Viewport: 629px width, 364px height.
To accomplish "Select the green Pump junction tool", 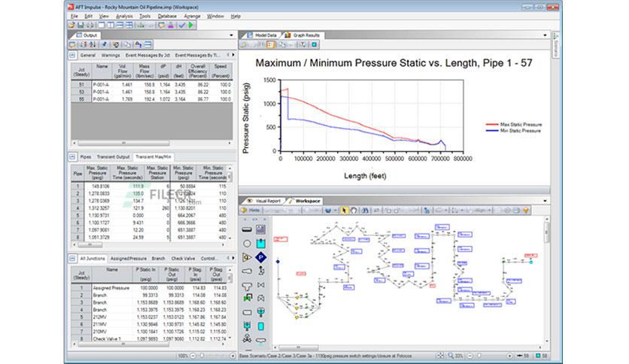I will coord(247,299).
